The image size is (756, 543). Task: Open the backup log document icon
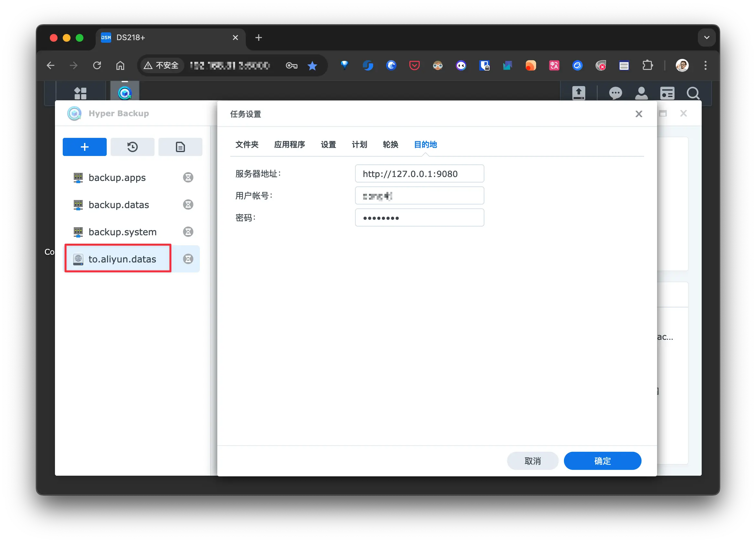(180, 147)
